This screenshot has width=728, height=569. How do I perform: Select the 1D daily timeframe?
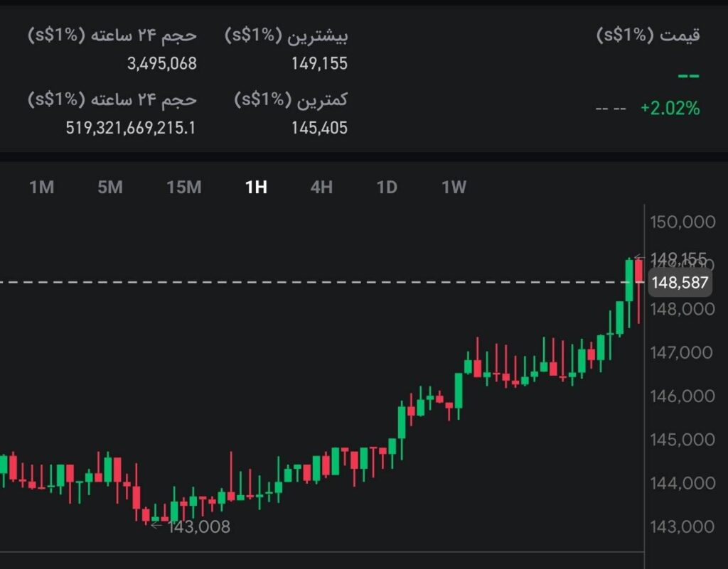pos(387,187)
